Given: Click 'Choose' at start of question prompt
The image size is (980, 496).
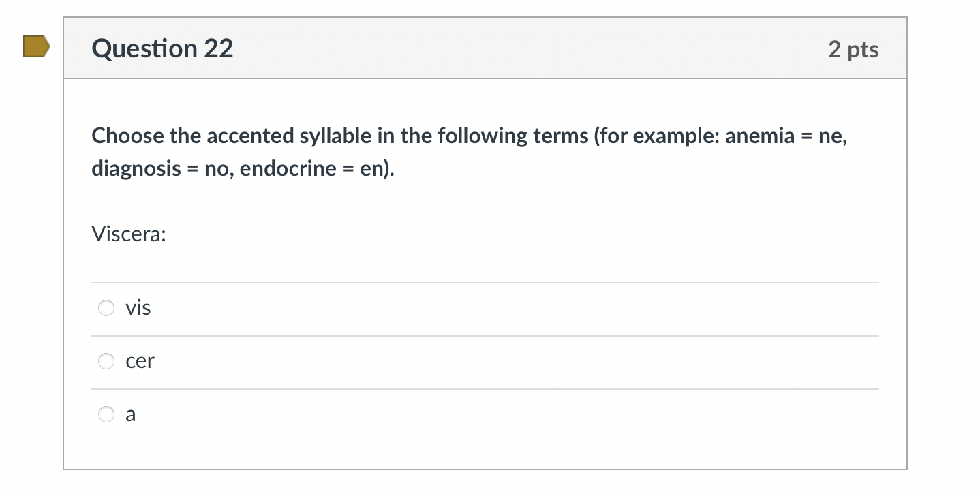Looking at the screenshot, I should [x=128, y=136].
